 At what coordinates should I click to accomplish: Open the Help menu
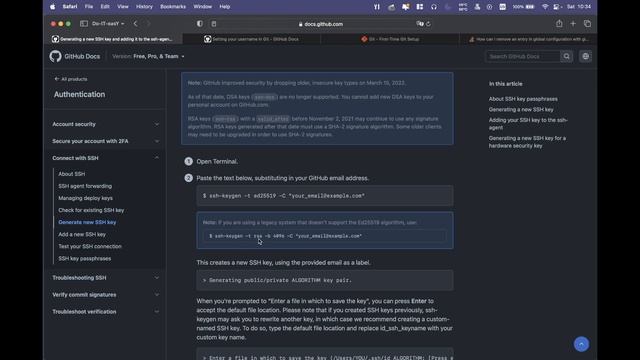click(224, 7)
